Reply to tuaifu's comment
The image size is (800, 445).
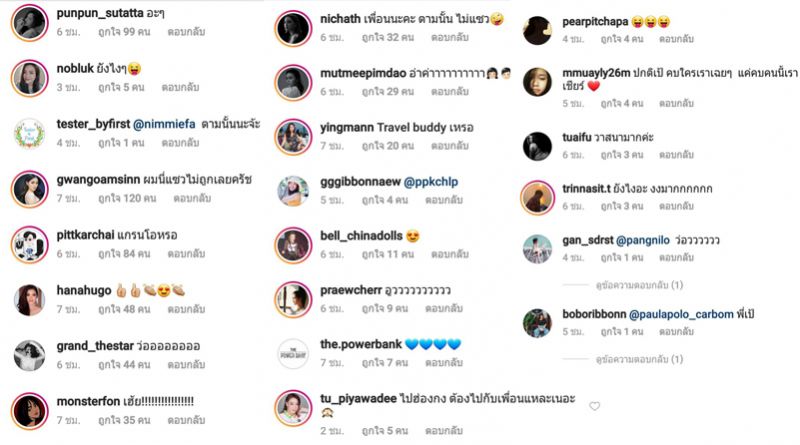click(x=676, y=154)
